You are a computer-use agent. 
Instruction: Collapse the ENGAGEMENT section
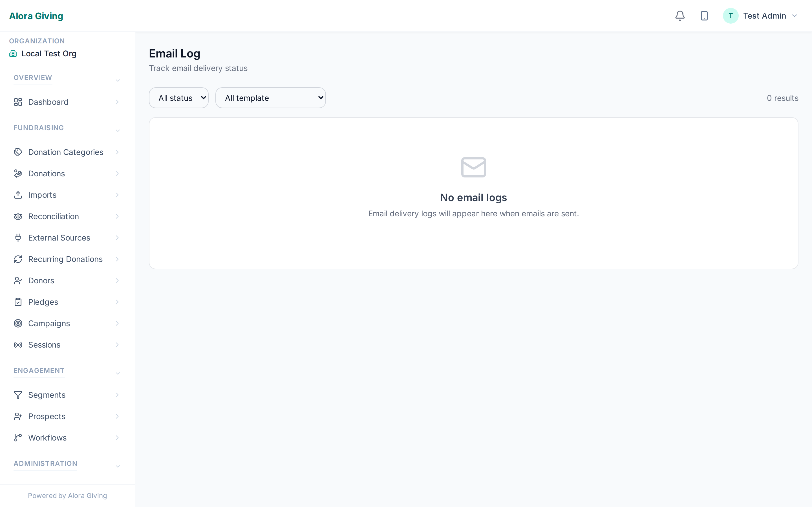click(x=118, y=373)
